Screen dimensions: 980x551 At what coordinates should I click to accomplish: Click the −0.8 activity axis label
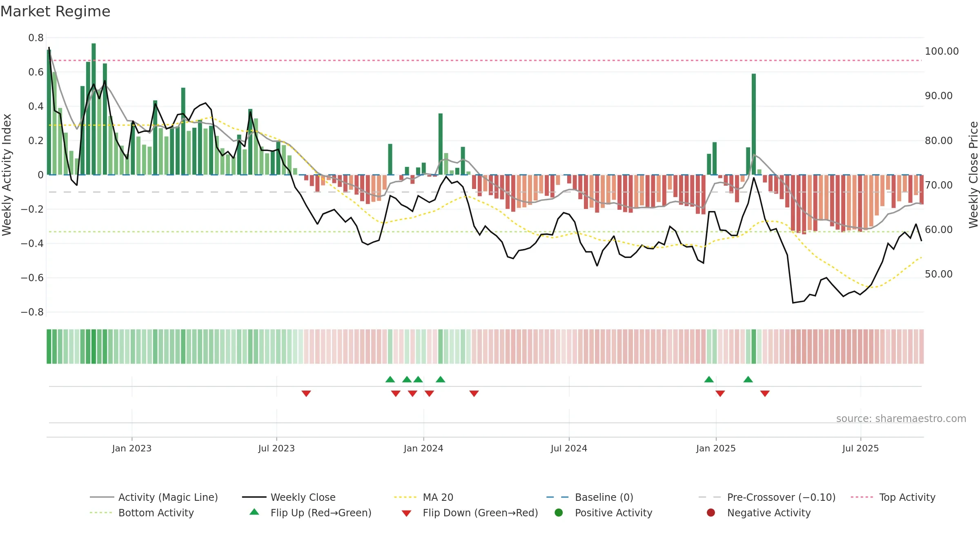click(x=32, y=312)
